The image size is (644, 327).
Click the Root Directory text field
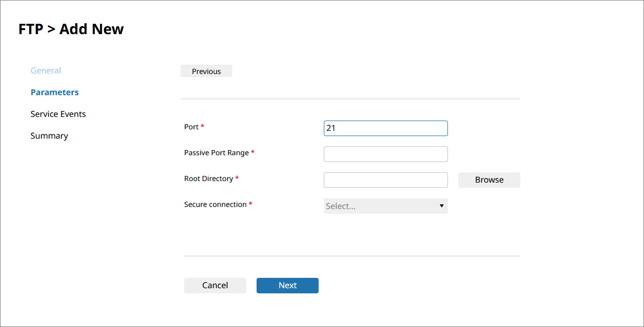[385, 180]
